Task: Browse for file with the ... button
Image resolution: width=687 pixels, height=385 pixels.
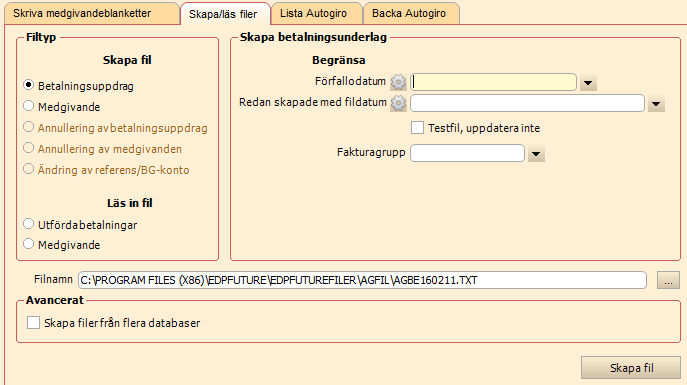Action: pyautogui.click(x=668, y=280)
